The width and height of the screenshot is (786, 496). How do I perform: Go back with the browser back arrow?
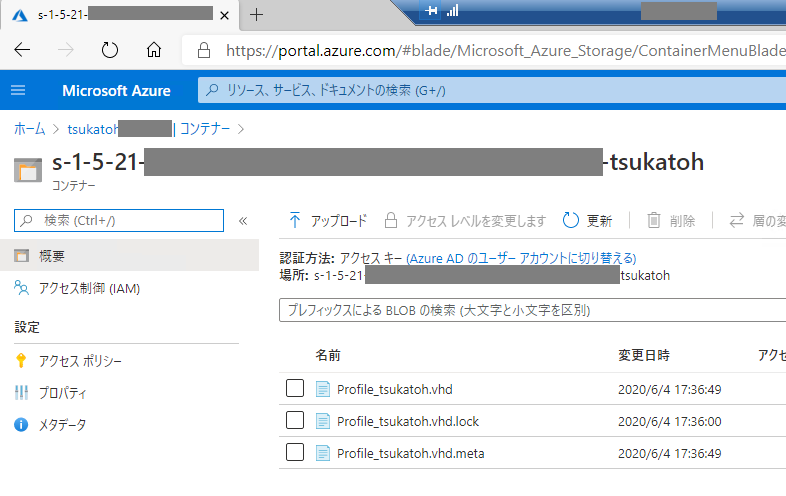pyautogui.click(x=22, y=50)
